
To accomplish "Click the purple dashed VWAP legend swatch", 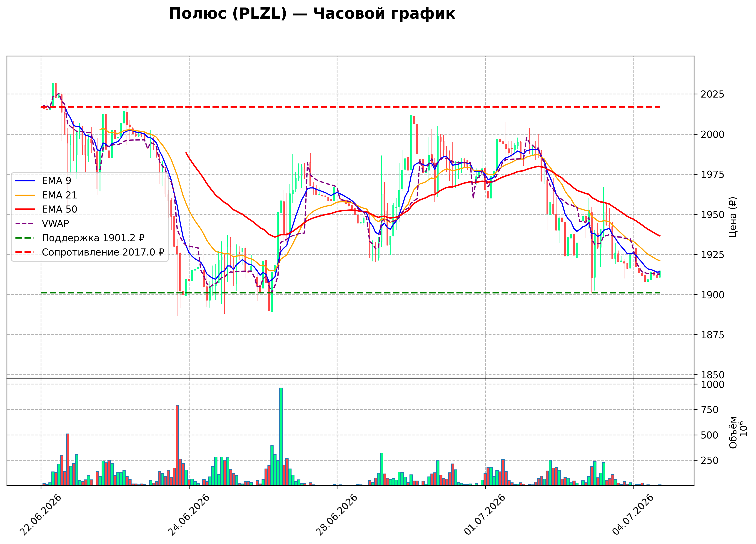I will [25, 223].
